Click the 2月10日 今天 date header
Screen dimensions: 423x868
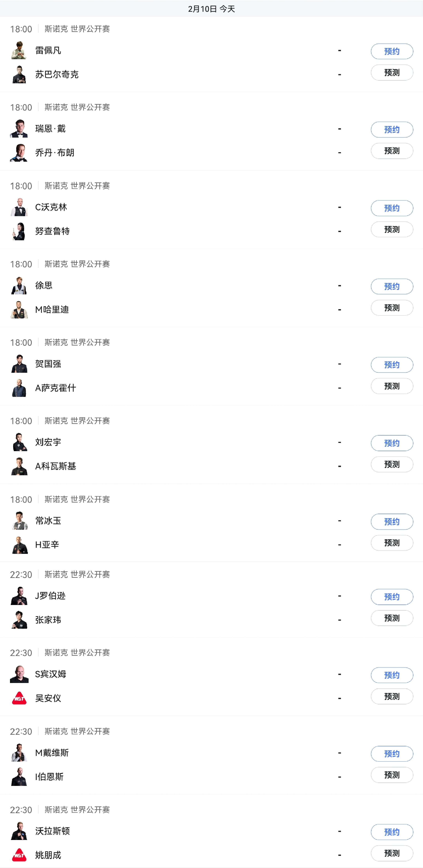coord(211,9)
